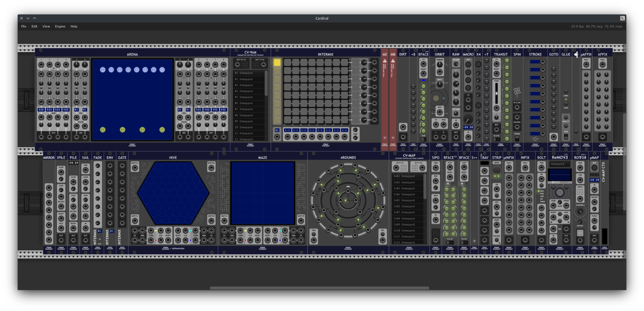Click the crown icon in 4ROUNDS module
This screenshot has width=644, height=311.
348,186
